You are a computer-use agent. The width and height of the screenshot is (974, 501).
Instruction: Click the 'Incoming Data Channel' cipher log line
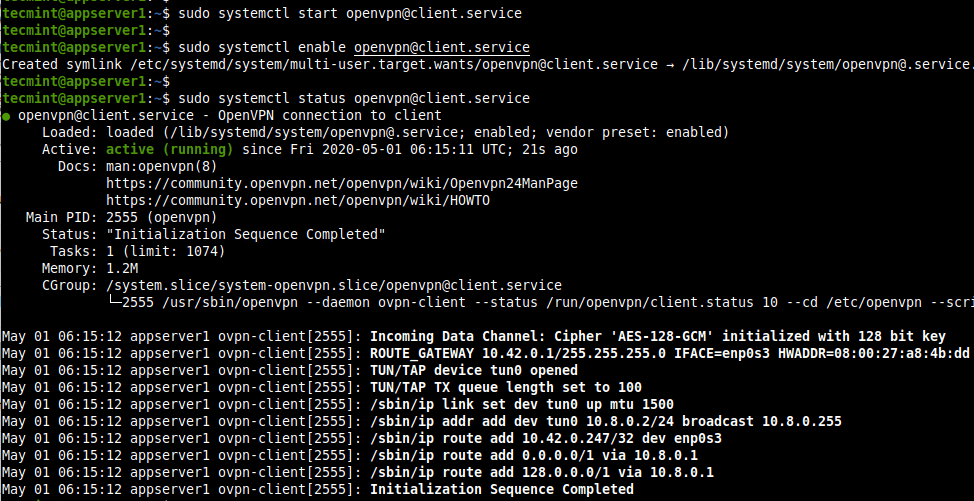click(657, 336)
